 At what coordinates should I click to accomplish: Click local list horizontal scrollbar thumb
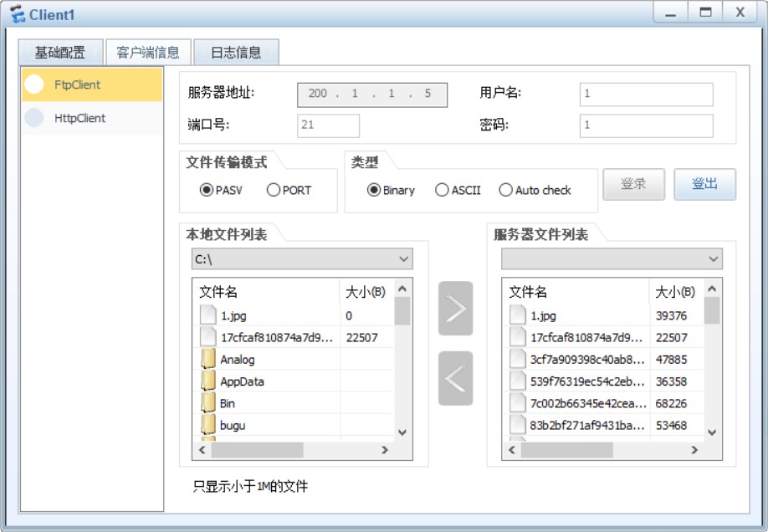click(257, 450)
